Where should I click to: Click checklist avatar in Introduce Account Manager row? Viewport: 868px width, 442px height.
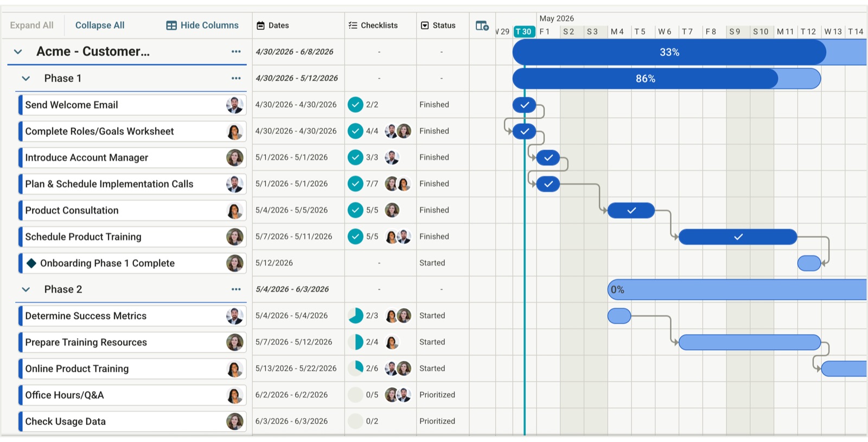point(392,157)
